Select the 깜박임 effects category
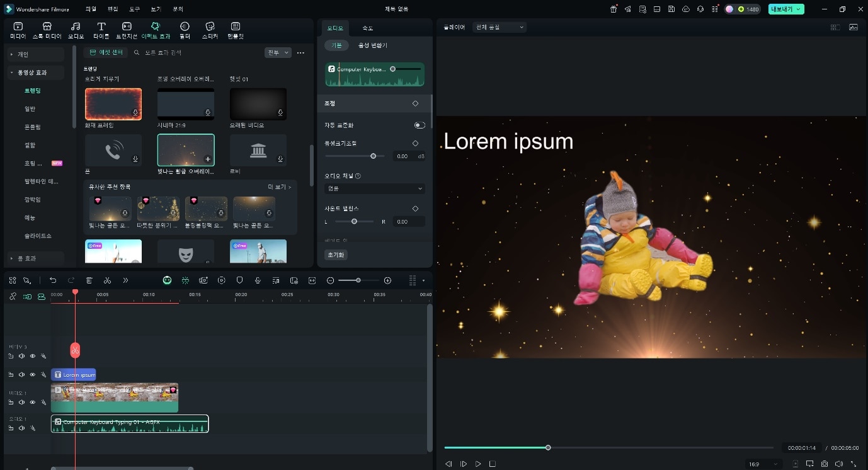This screenshot has height=470, width=868. point(32,199)
